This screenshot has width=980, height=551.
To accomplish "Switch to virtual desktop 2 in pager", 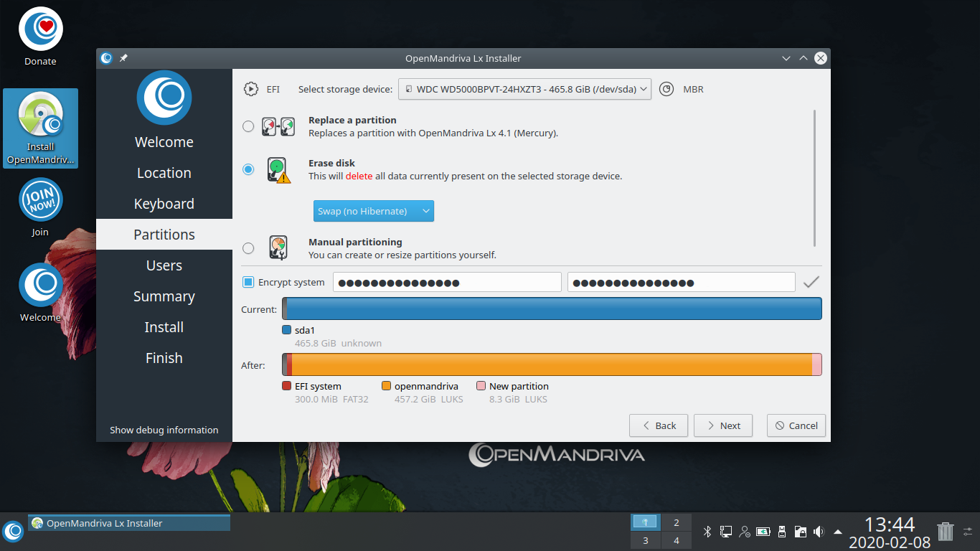I will [676, 523].
